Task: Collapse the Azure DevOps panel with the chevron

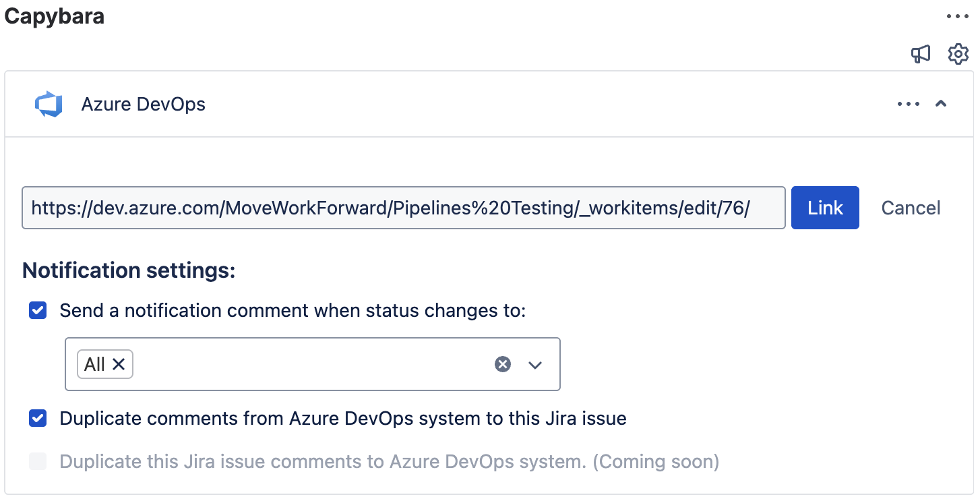Action: pyautogui.click(x=942, y=104)
